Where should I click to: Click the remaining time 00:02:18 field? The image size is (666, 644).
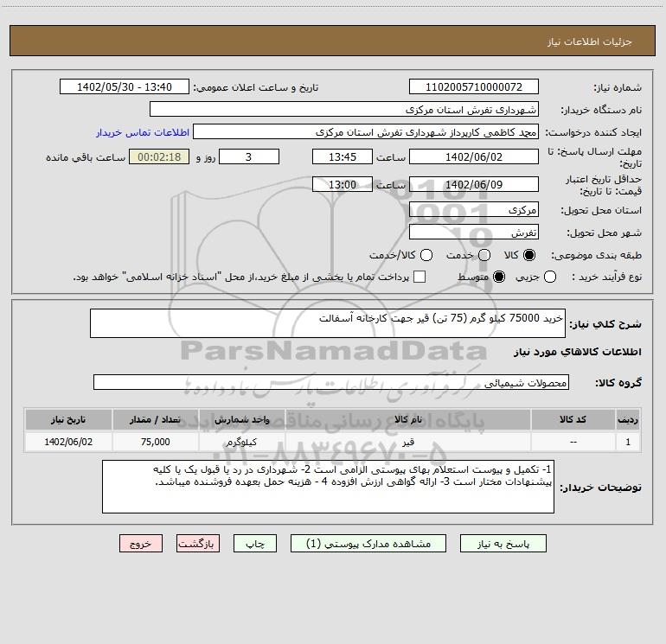pos(159,156)
